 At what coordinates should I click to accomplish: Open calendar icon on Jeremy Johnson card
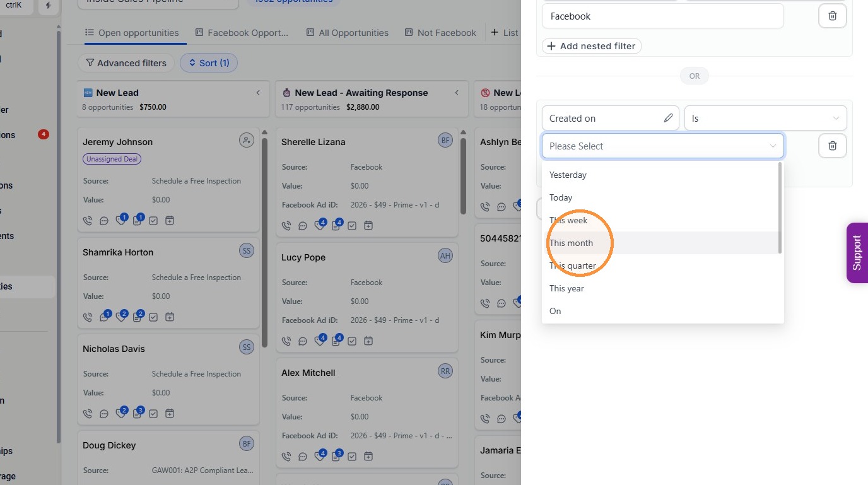[170, 221]
